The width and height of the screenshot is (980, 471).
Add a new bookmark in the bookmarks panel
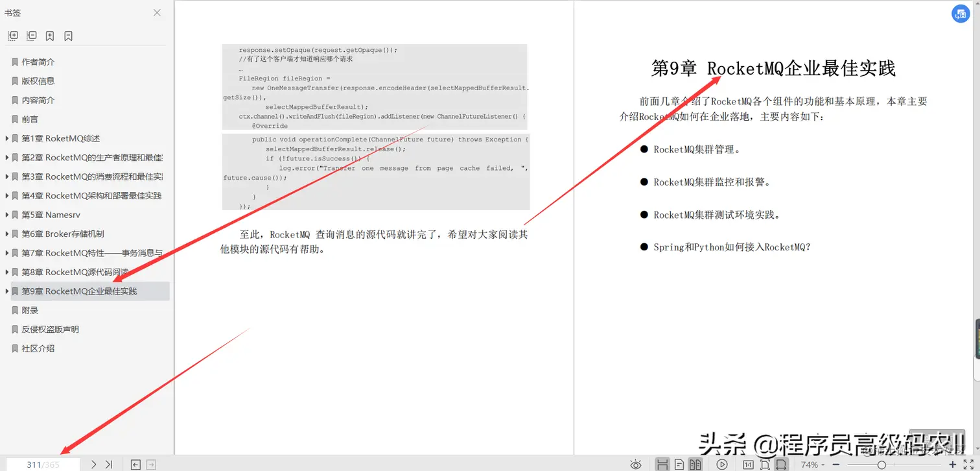tap(50, 36)
